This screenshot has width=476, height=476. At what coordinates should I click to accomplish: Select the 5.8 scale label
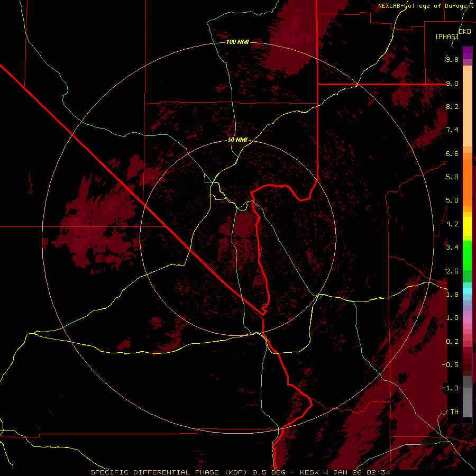(x=452, y=177)
